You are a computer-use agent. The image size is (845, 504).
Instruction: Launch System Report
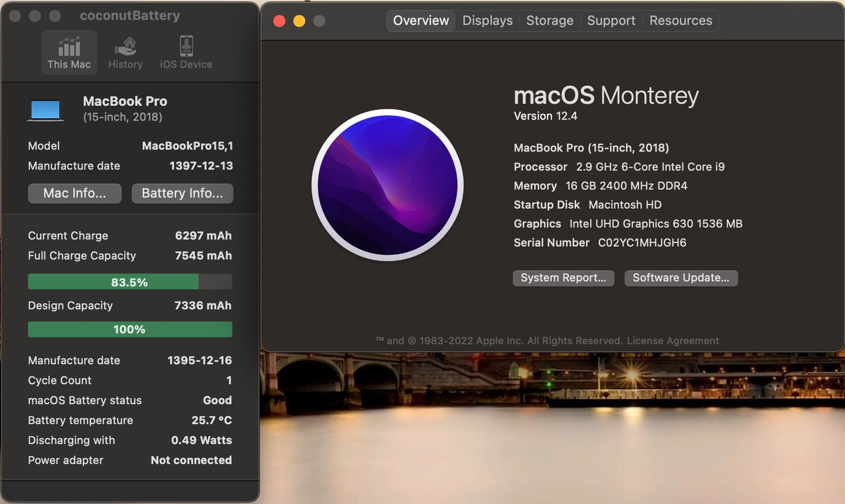(563, 278)
